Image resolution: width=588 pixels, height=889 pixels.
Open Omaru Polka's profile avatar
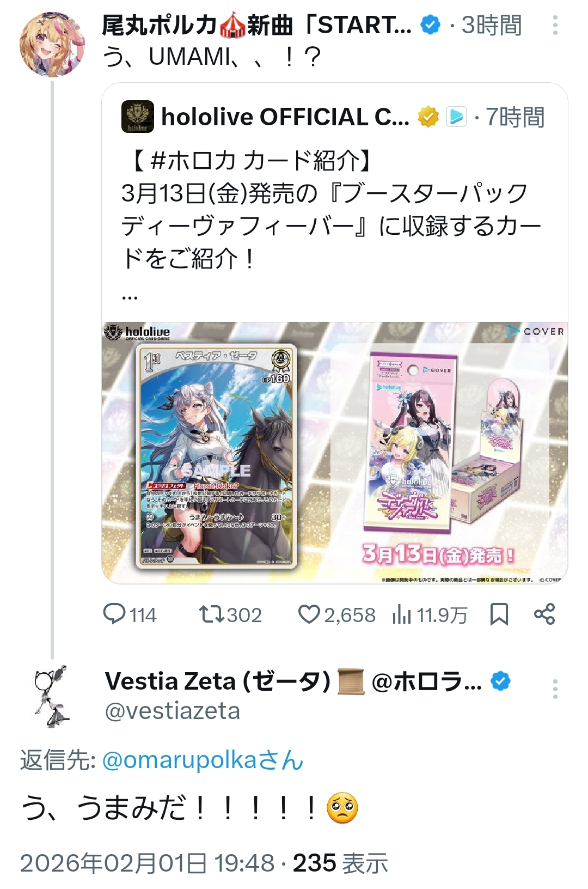[52, 44]
